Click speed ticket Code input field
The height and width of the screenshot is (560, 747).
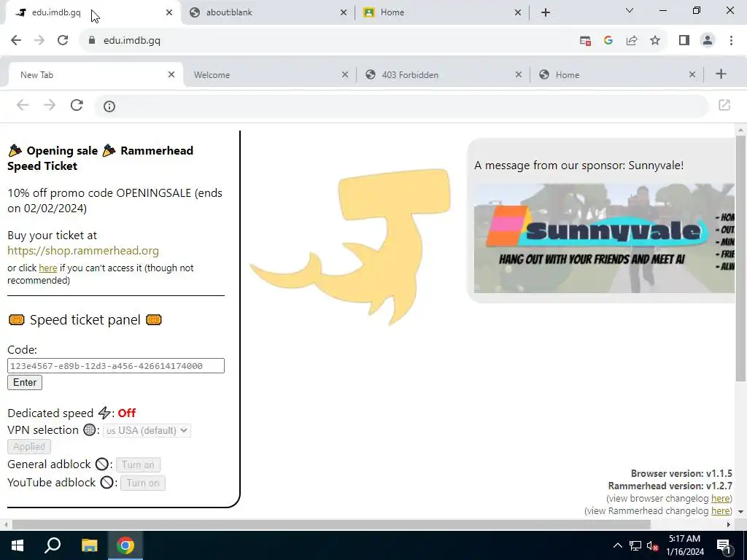[x=116, y=366]
